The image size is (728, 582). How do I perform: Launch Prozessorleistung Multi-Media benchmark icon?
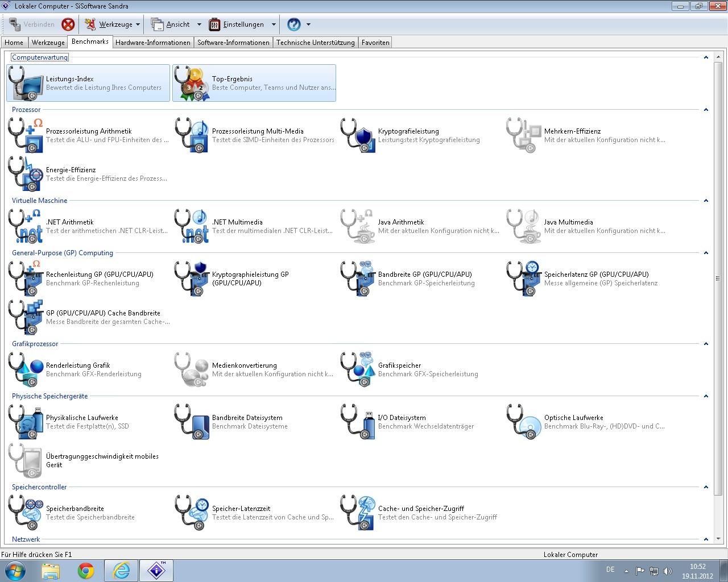pos(192,135)
